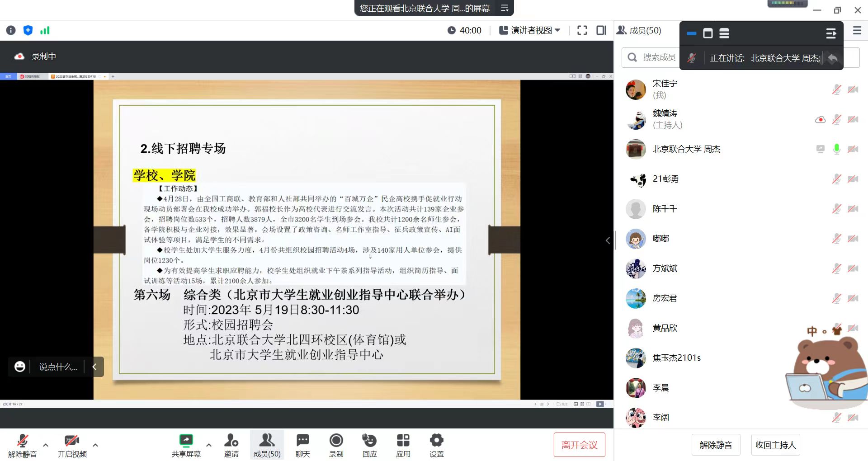This screenshot has height=461, width=868.
Task: Open the hamburger menu in members panel
Action: (857, 30)
